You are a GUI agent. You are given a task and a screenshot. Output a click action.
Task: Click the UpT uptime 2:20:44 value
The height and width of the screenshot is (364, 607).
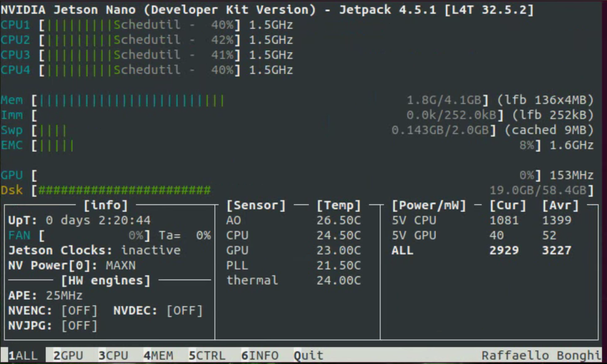(x=124, y=221)
